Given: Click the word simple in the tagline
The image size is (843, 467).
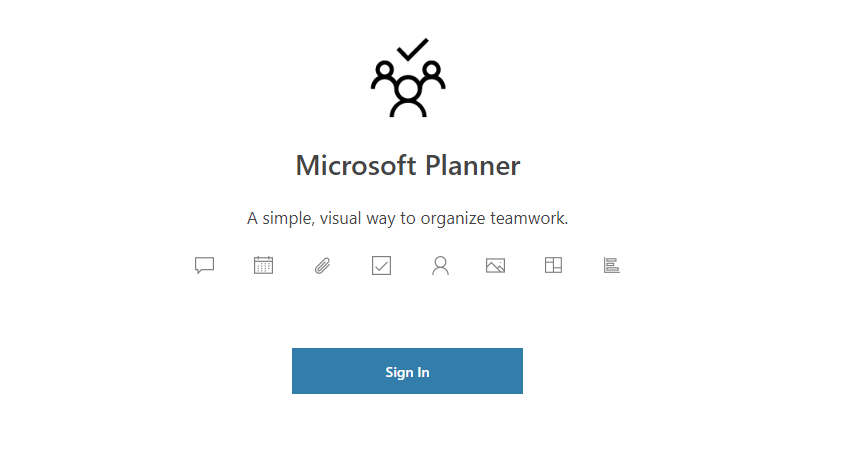Looking at the screenshot, I should [289, 219].
